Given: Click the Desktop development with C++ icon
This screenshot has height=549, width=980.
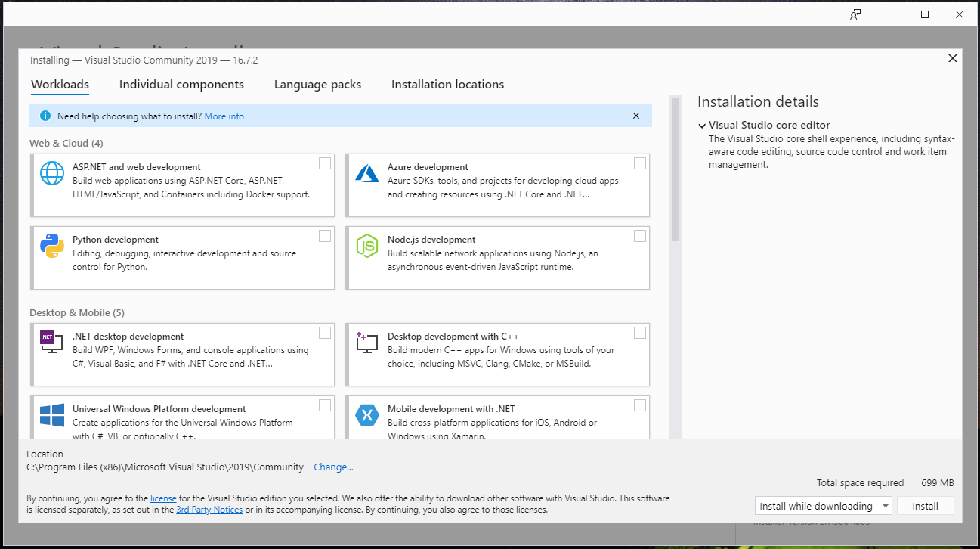Looking at the screenshot, I should point(367,343).
